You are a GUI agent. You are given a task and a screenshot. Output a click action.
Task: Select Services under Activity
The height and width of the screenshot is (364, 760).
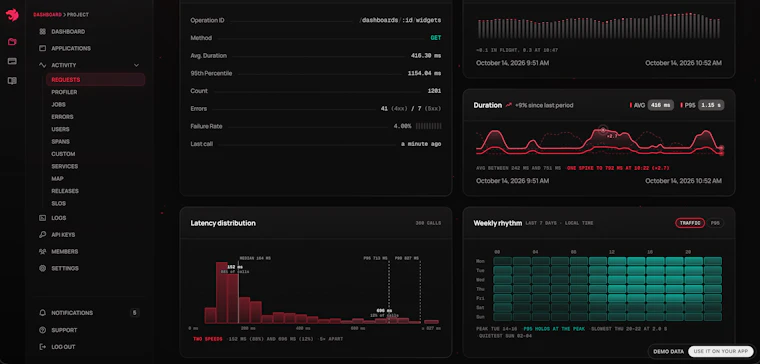click(x=64, y=166)
